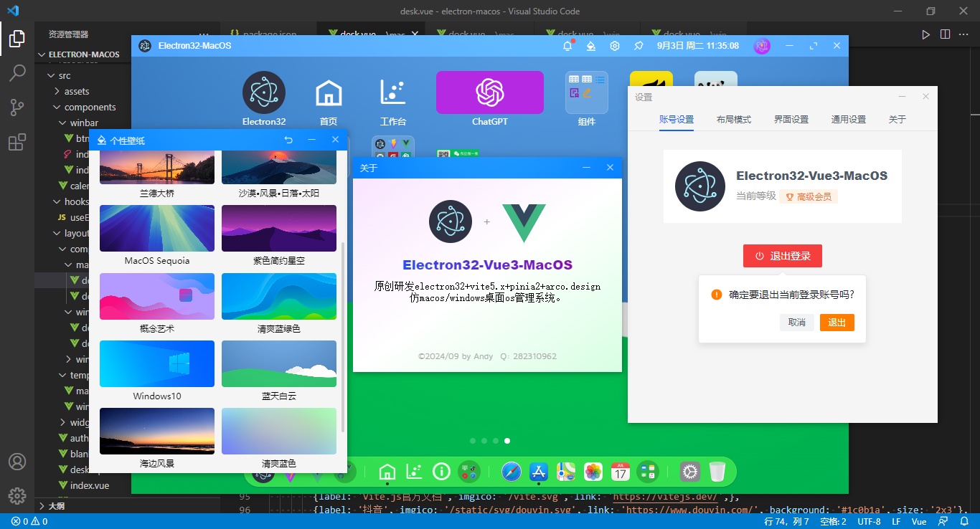Launch 工作台 from the desktop

point(392,92)
